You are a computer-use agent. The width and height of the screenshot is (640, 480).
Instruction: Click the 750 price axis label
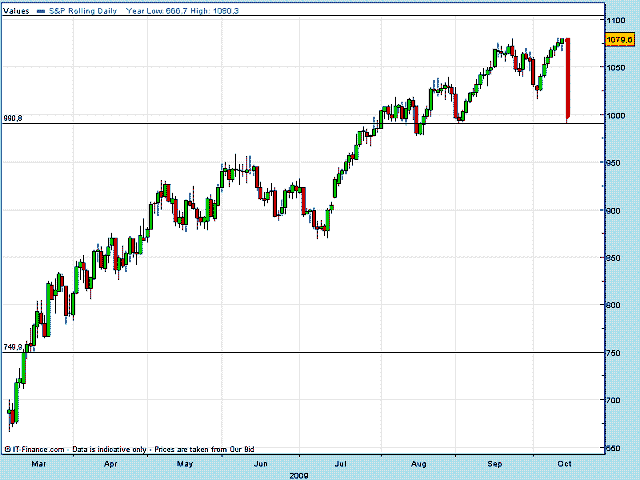click(613, 353)
